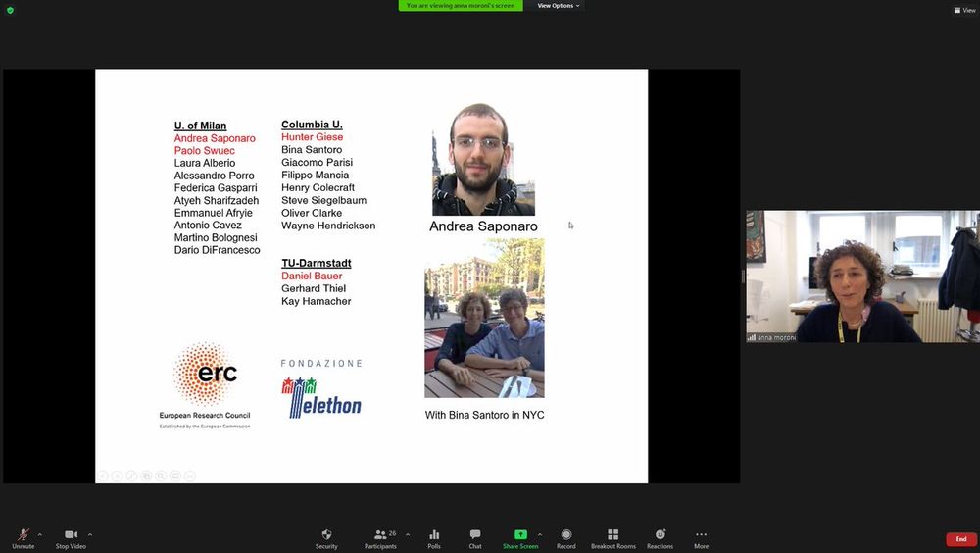Click 'Steve Siegelbaum' name
The height and width of the screenshot is (553, 980).
[x=323, y=200]
